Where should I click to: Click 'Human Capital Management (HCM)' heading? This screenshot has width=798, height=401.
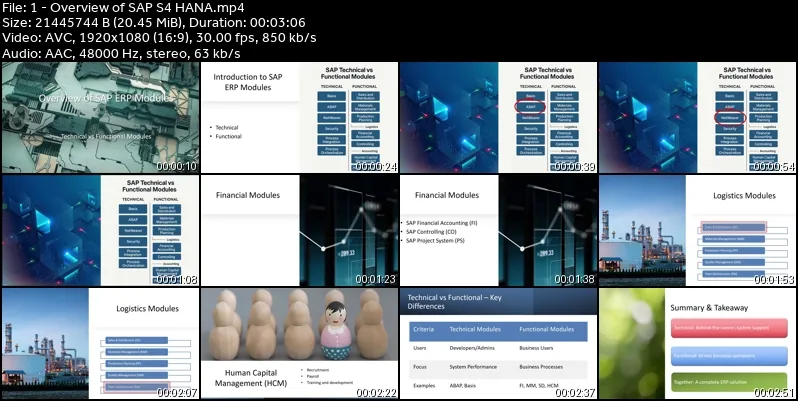point(251,378)
